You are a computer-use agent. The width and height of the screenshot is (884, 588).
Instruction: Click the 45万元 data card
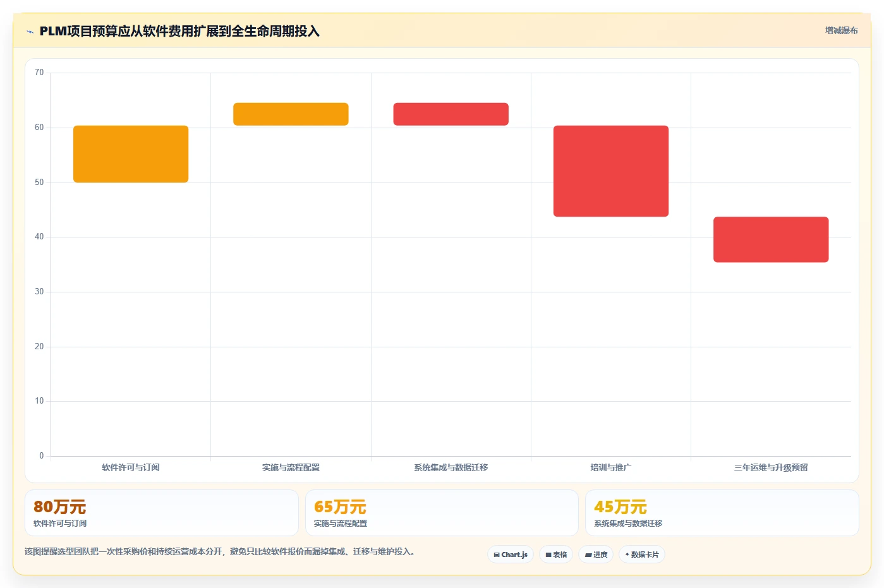click(722, 513)
